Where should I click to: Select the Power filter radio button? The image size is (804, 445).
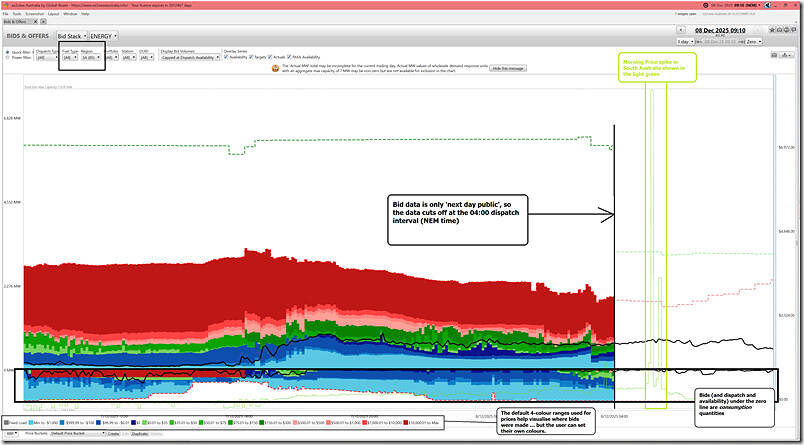7,57
